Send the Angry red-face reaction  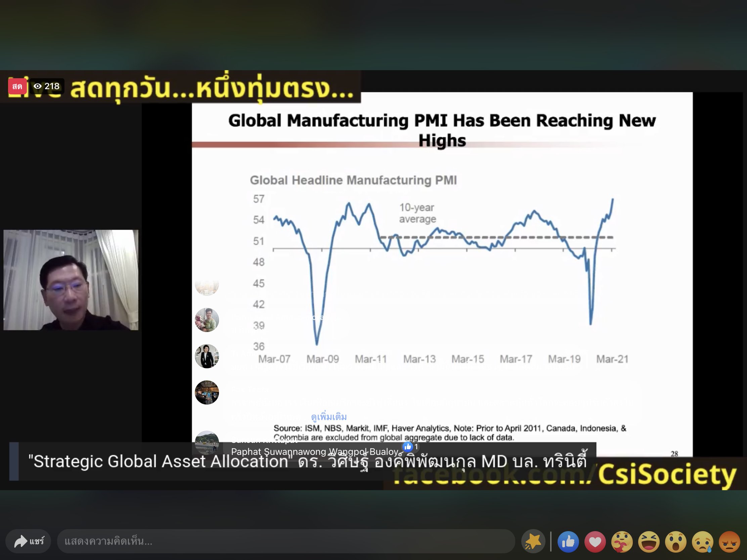[730, 542]
